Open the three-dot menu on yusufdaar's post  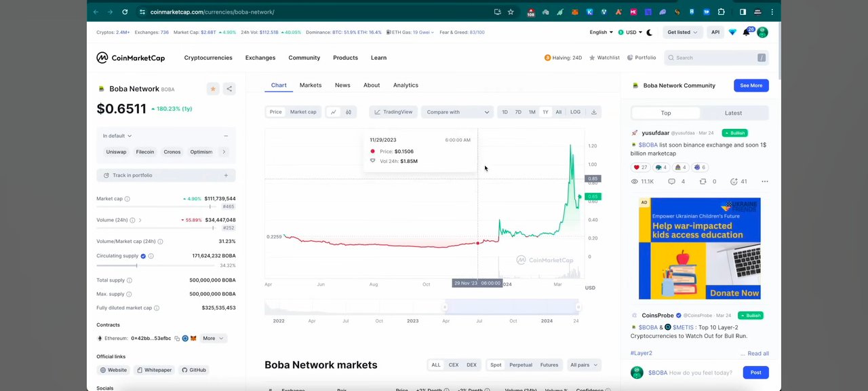[x=764, y=182]
